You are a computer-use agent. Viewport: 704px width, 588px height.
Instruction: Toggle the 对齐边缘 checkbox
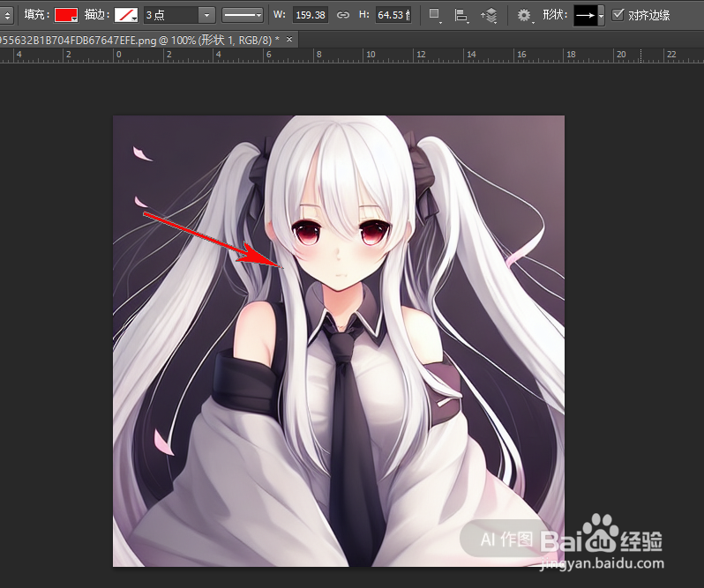[x=618, y=15]
